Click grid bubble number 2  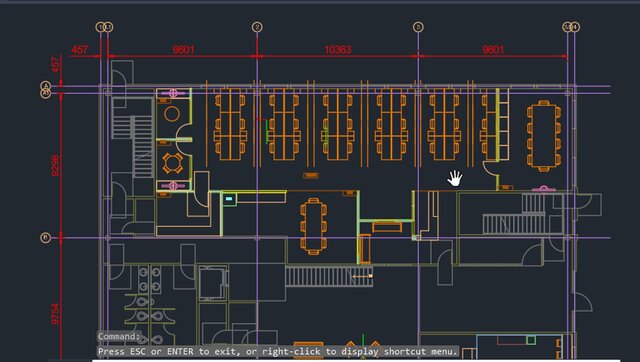pos(257,27)
